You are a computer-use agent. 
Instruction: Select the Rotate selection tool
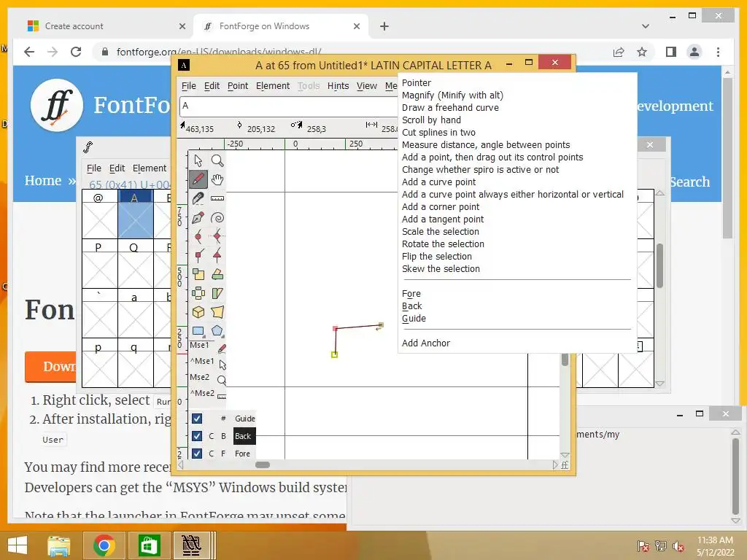[x=217, y=274]
